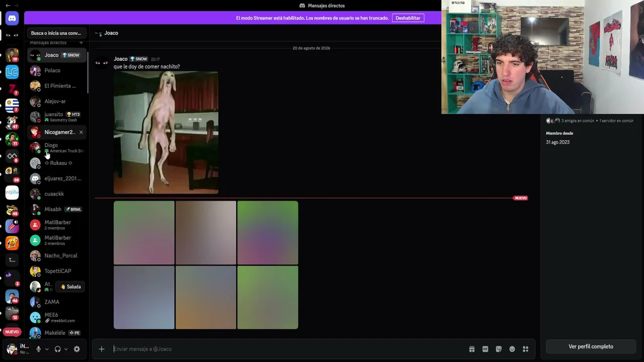Go back with the left arrow
Viewport: 644px width, 362px height.
coord(8,5)
